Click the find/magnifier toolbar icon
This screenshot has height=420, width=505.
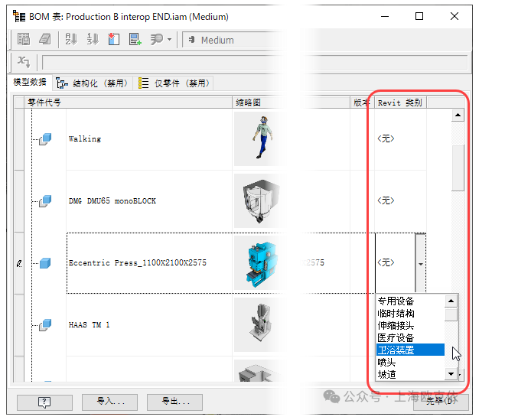[156, 40]
